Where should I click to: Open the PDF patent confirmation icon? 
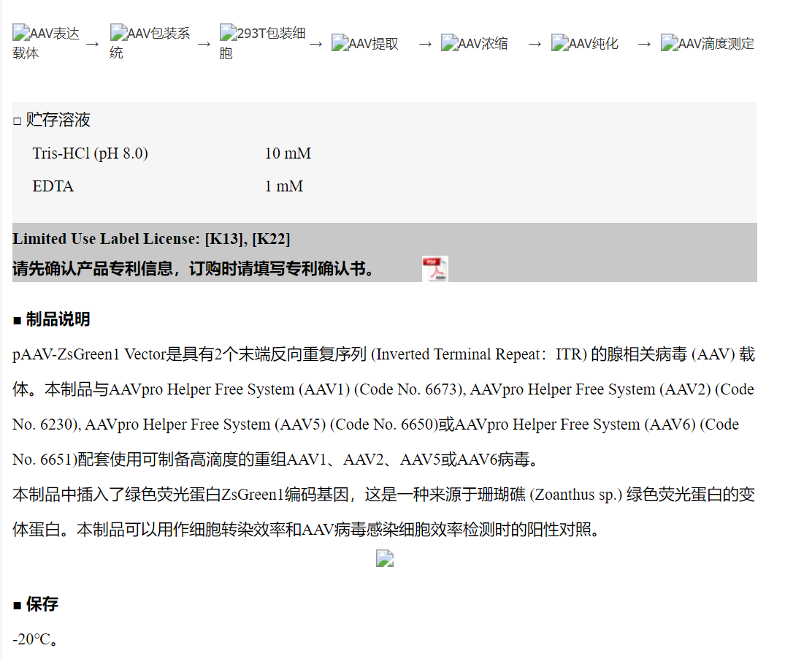[x=435, y=269]
